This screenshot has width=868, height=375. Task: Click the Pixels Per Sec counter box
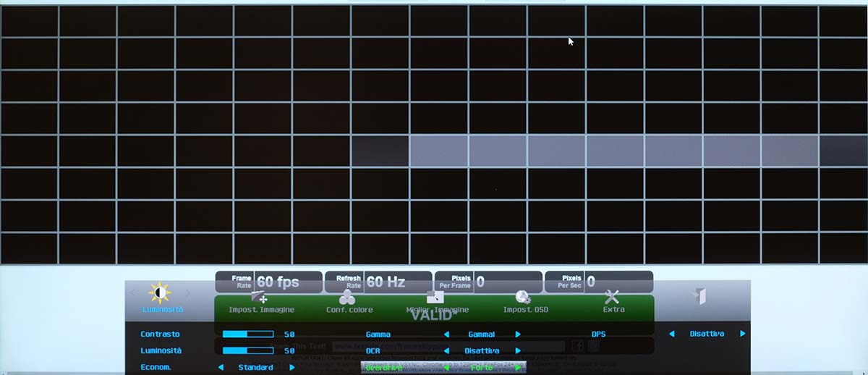coord(598,282)
